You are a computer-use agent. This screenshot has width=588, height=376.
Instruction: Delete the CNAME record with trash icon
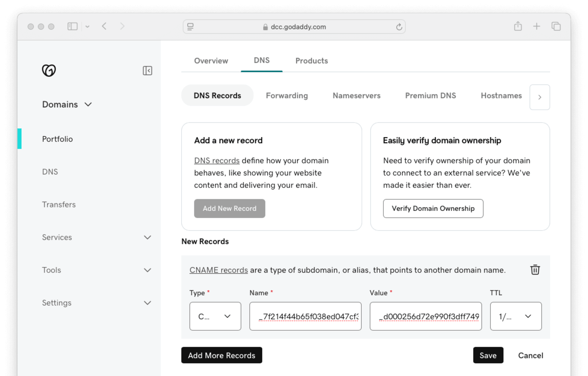(535, 270)
